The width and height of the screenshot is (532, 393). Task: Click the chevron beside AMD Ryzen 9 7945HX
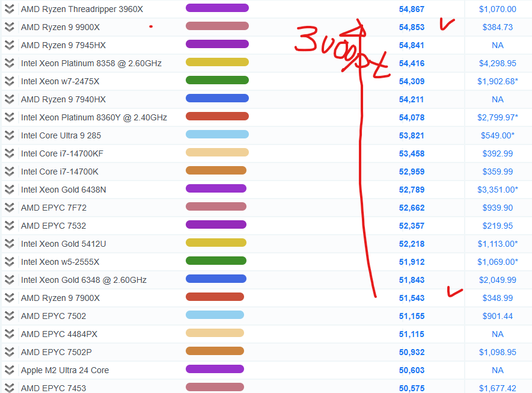pos(10,45)
